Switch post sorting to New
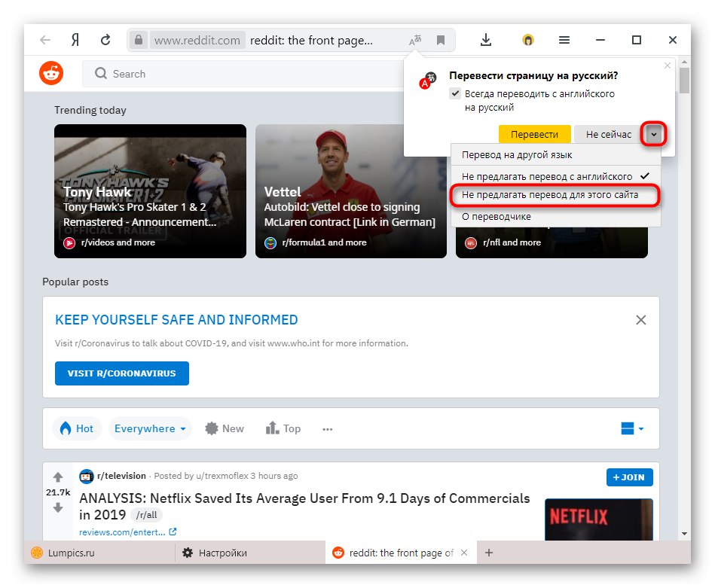 (224, 428)
